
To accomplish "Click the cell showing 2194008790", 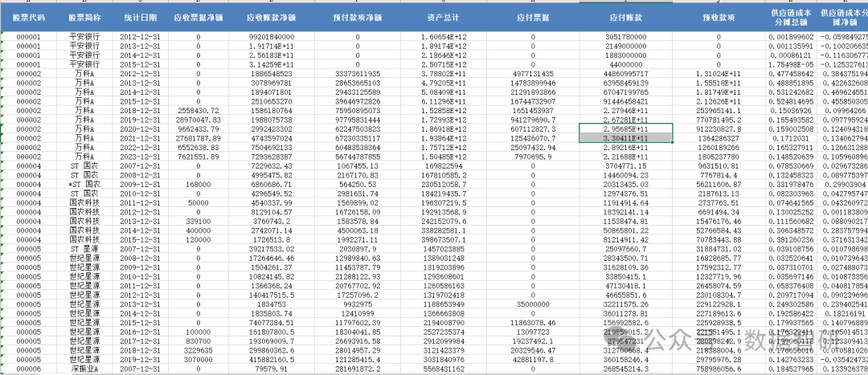I will tap(444, 323).
